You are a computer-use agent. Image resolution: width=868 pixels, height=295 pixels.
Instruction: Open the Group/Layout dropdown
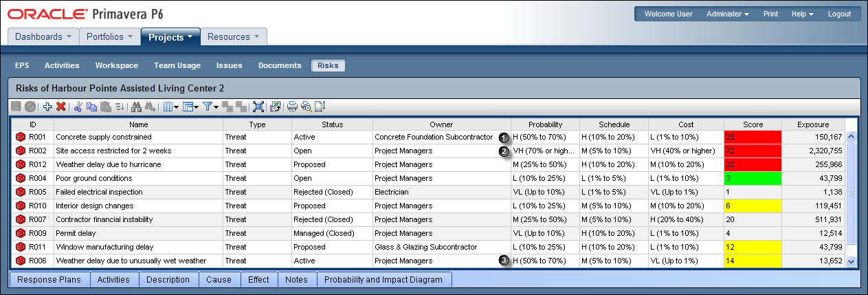point(190,107)
